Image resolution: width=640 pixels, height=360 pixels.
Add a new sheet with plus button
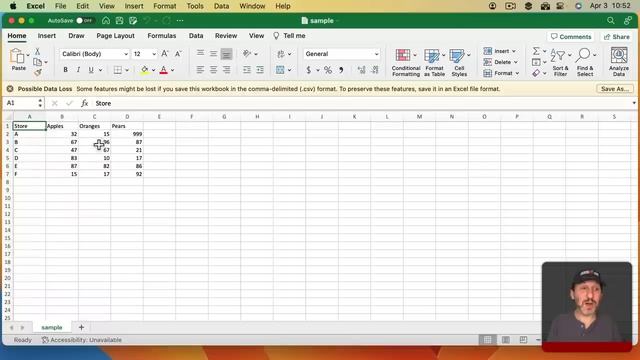point(81,327)
